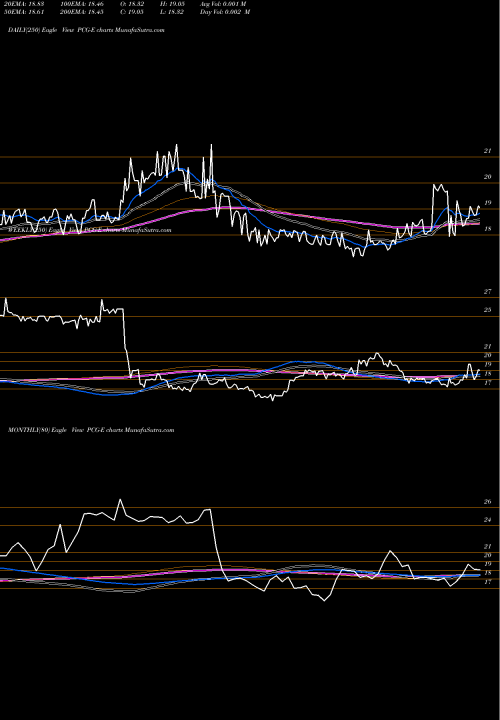500x720 pixels.
Task: Click the MONTHLY(80) Eagle View chart title
Action: (91, 430)
